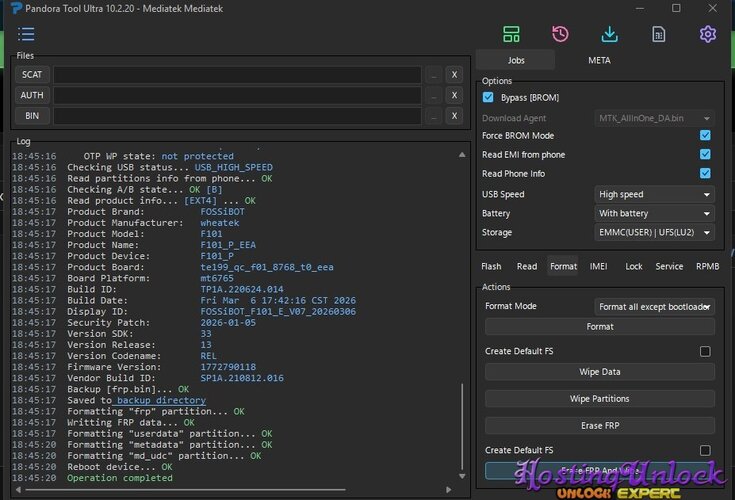Viewport: 735px width, 500px height.
Task: Switch to the Jobs tab
Action: (x=516, y=60)
